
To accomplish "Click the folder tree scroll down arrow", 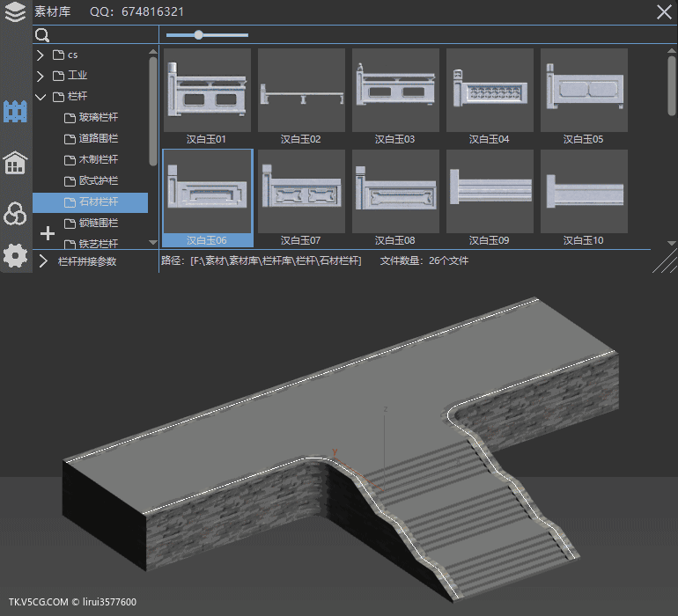I will point(153,242).
